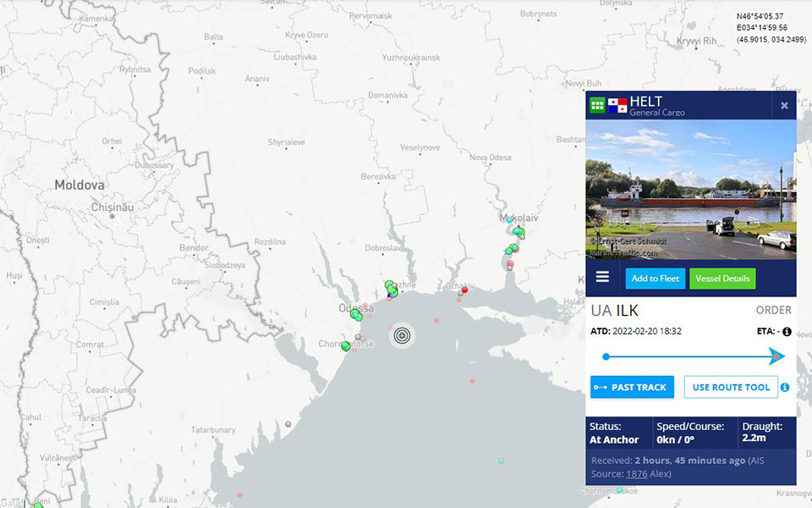Click the Panama flag icon beside HELT
Image resolution: width=812 pixels, height=508 pixels.
click(617, 106)
